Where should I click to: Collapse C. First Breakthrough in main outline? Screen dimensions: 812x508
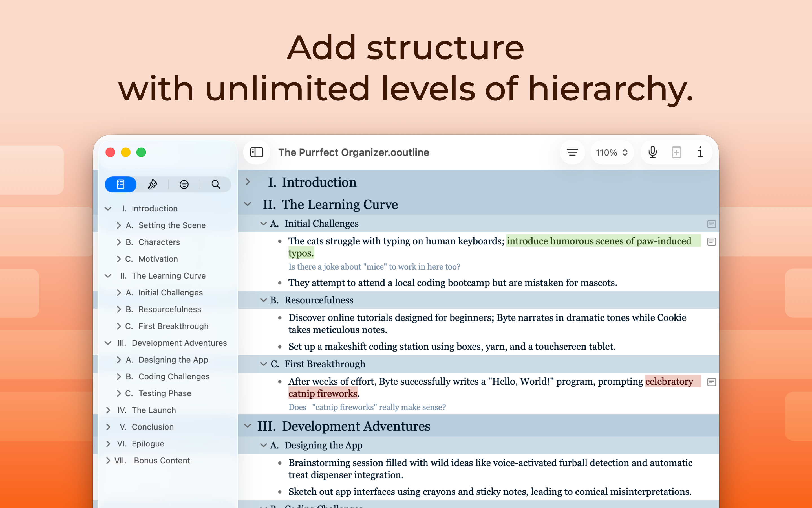[x=263, y=364]
